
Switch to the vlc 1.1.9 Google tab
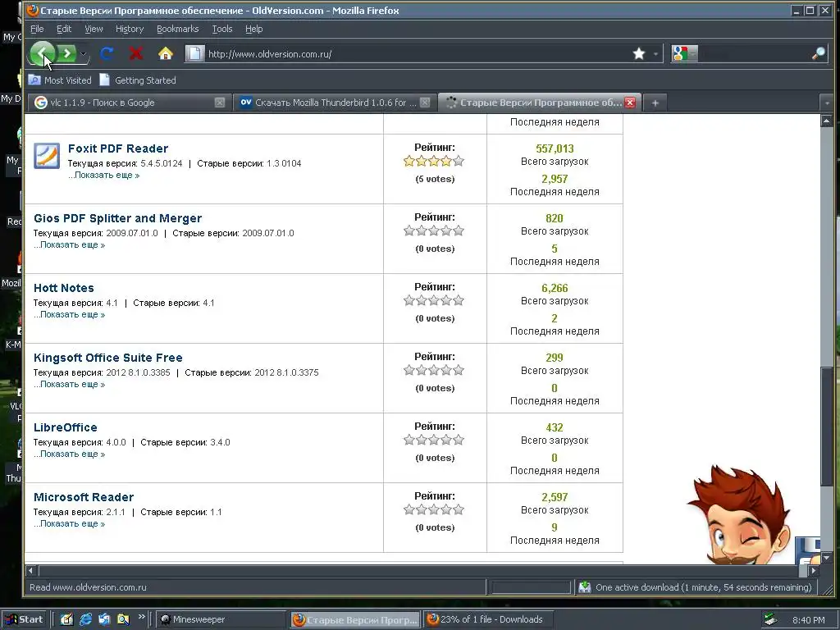[128, 103]
